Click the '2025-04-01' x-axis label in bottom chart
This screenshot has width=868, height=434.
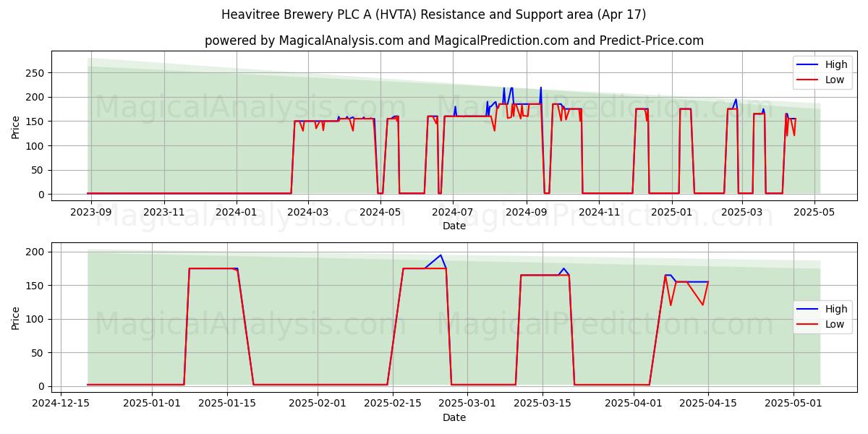634,404
